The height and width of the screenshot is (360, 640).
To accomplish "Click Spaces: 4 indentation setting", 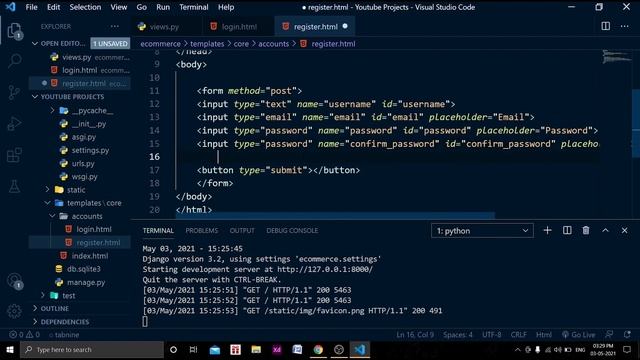I will (458, 335).
